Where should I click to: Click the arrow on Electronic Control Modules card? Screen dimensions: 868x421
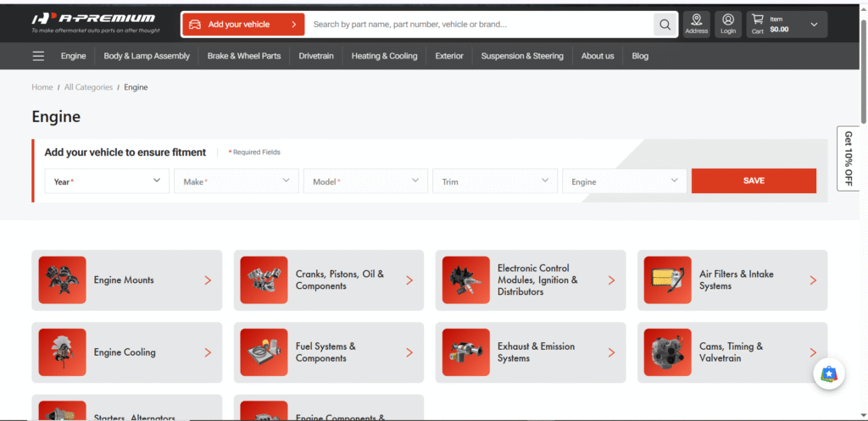(612, 280)
